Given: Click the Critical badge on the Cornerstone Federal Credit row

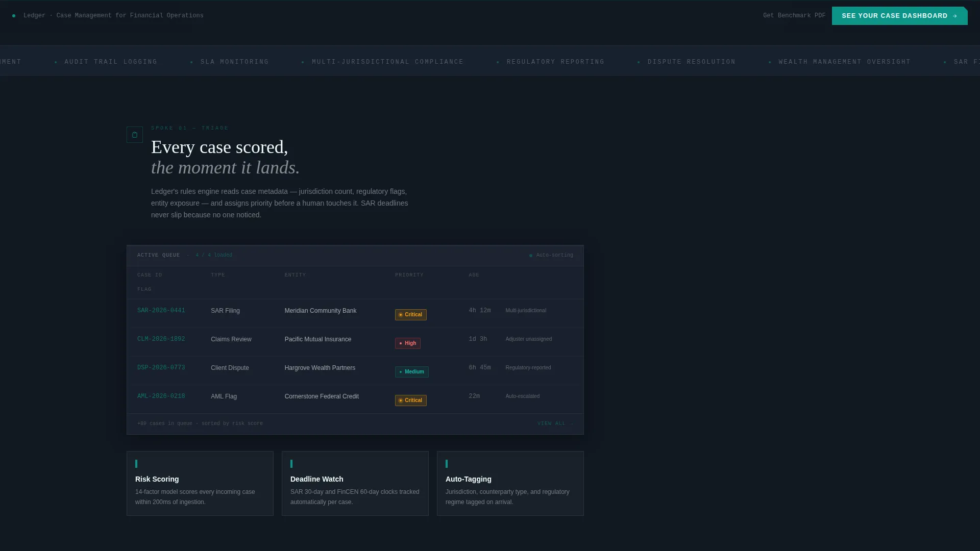Looking at the screenshot, I should pos(411,400).
